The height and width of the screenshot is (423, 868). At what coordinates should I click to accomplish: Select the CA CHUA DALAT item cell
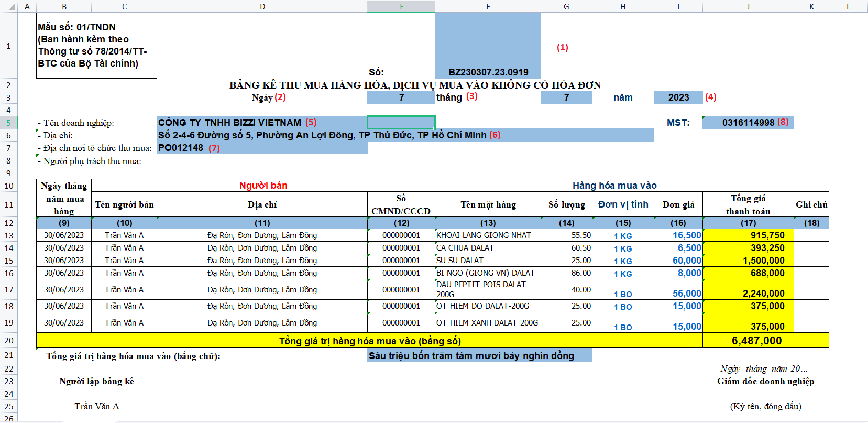pyautogui.click(x=488, y=248)
